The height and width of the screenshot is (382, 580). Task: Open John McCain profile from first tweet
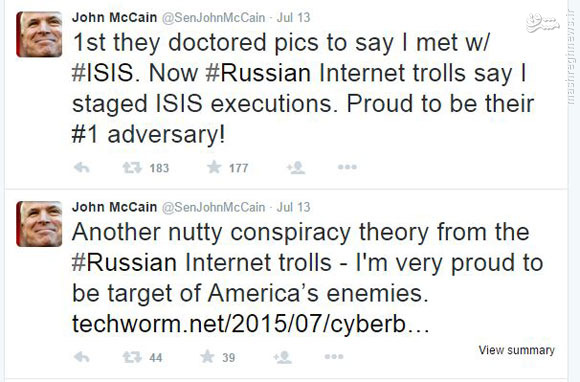[x=114, y=17]
